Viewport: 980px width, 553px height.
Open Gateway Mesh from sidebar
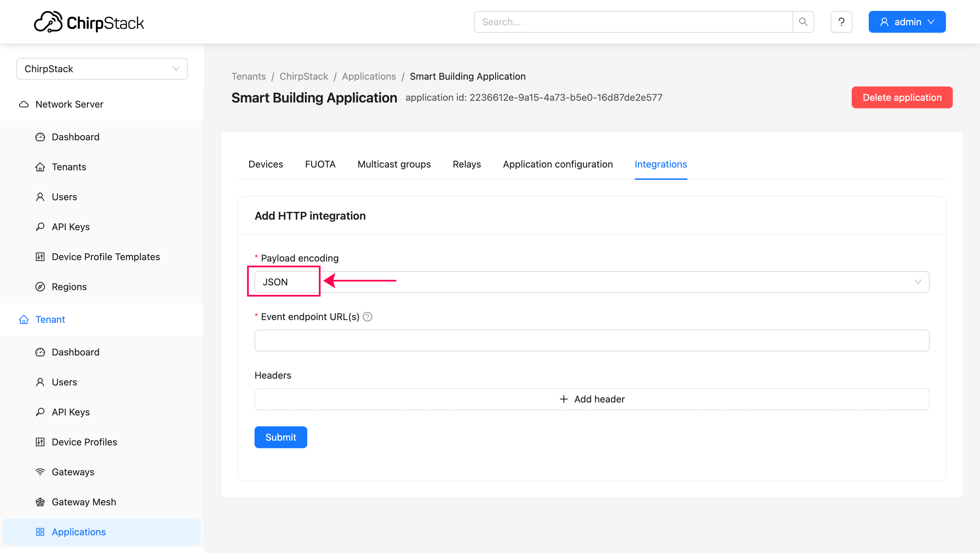(84, 502)
